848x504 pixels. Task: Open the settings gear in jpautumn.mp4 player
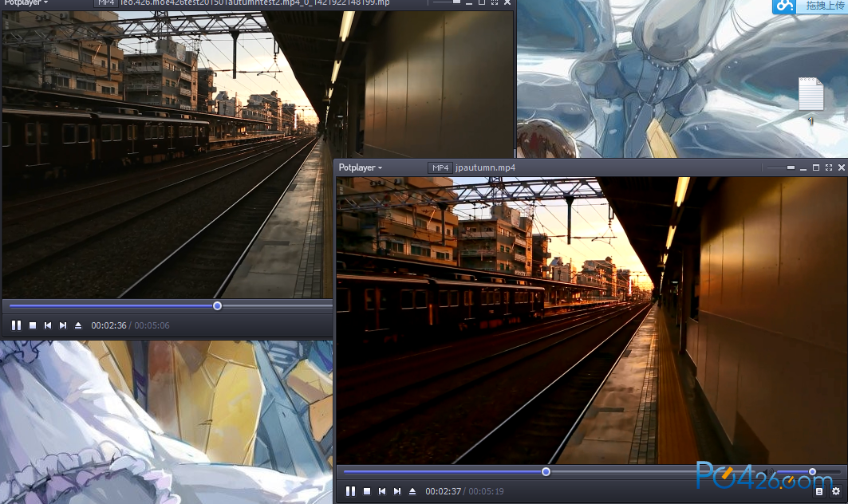[x=836, y=491]
